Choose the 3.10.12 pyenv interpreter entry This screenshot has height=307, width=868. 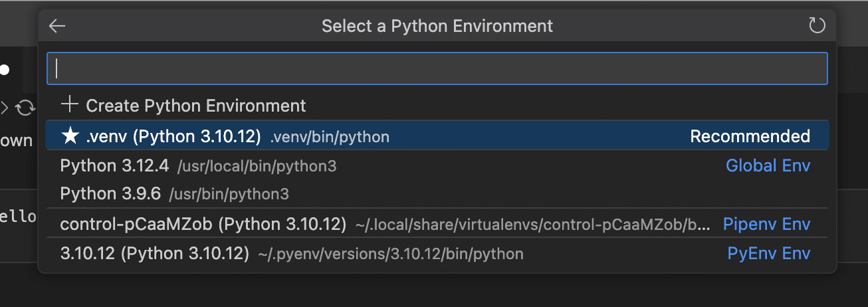(x=154, y=253)
